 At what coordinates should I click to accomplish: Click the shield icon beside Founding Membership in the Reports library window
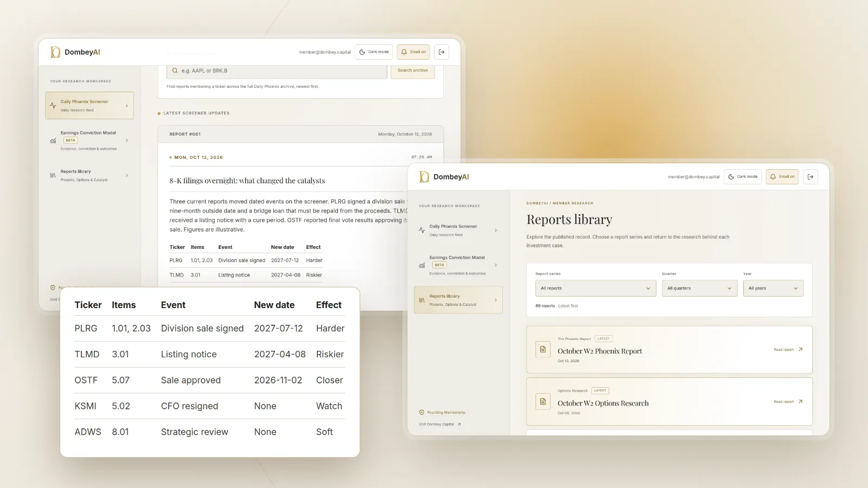coord(422,413)
